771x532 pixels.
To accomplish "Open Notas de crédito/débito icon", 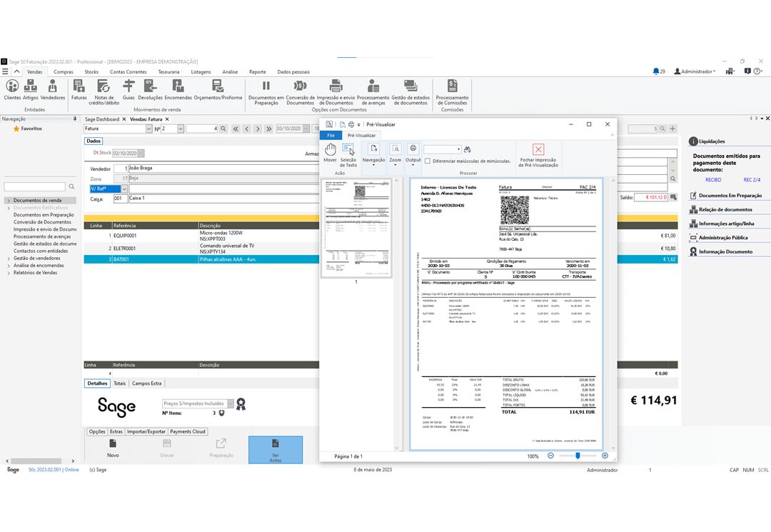I will pyautogui.click(x=104, y=92).
